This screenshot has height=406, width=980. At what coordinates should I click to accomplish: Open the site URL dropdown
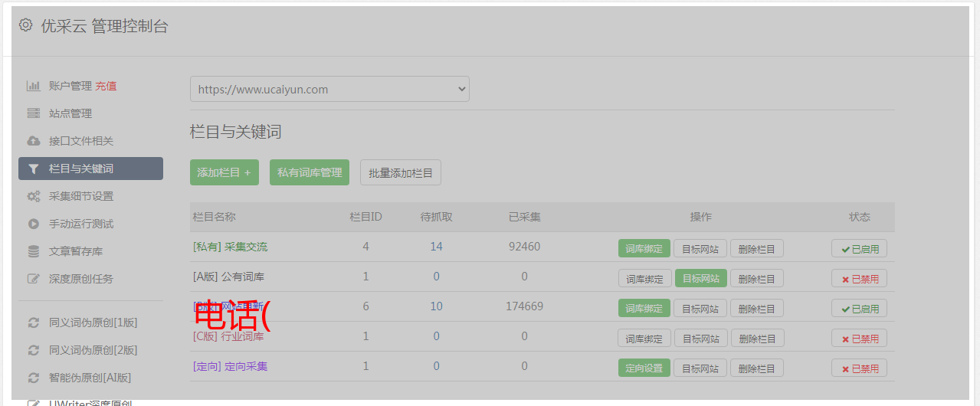coord(329,89)
